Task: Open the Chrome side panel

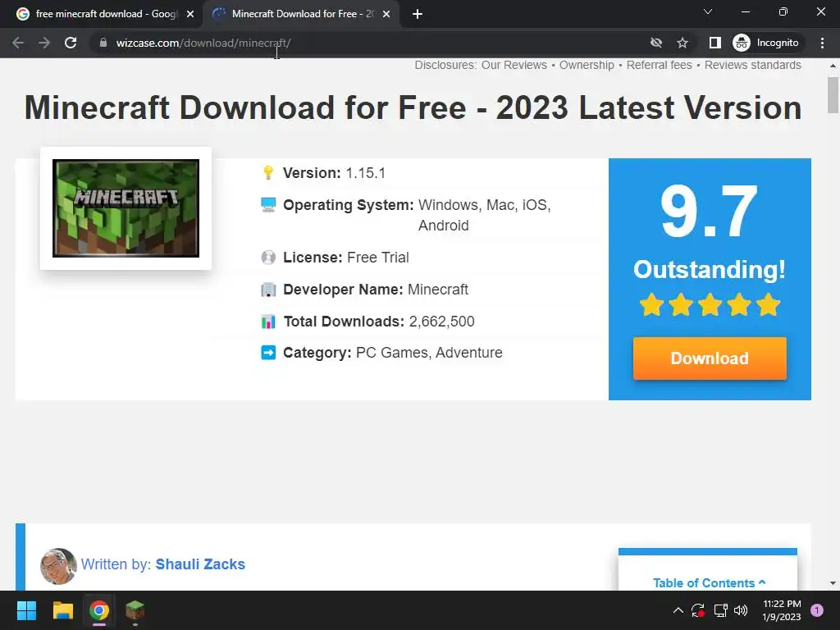Action: point(714,43)
